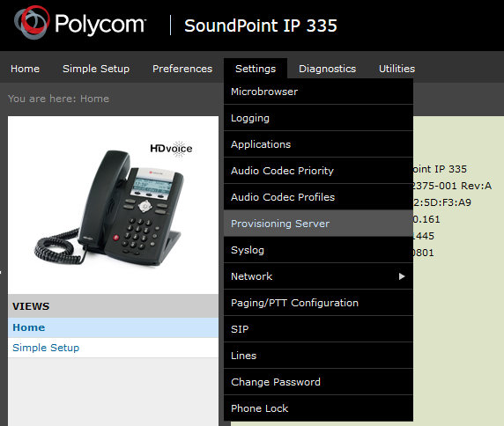The height and width of the screenshot is (426, 504).
Task: Choose Change Password entry
Action: point(319,382)
